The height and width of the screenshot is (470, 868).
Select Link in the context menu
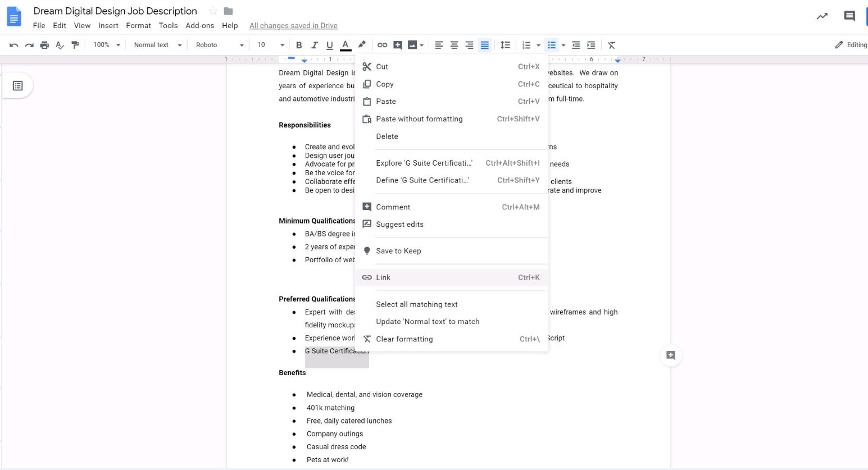click(x=452, y=277)
